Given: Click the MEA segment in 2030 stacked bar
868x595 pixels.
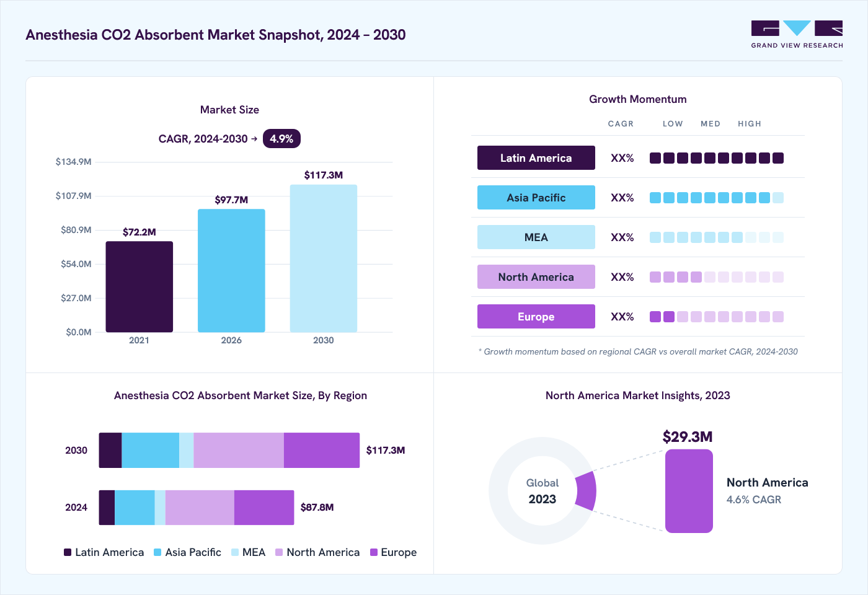Looking at the screenshot, I should click(187, 451).
